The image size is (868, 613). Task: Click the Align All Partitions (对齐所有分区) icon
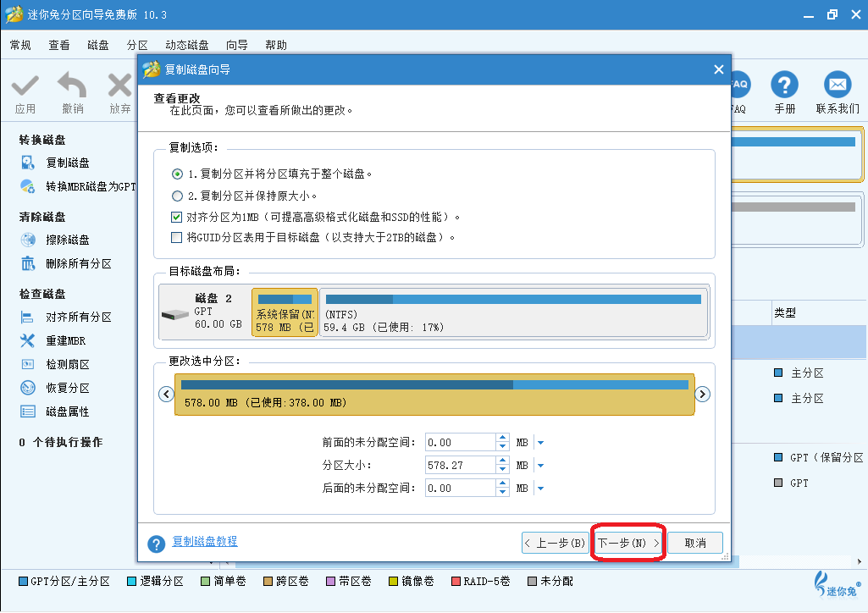[28, 317]
